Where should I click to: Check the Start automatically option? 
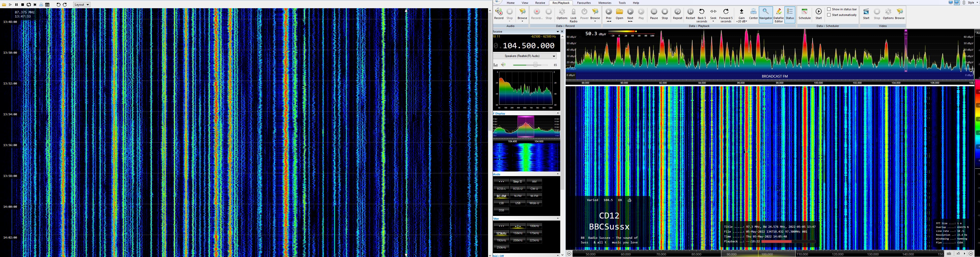(829, 15)
